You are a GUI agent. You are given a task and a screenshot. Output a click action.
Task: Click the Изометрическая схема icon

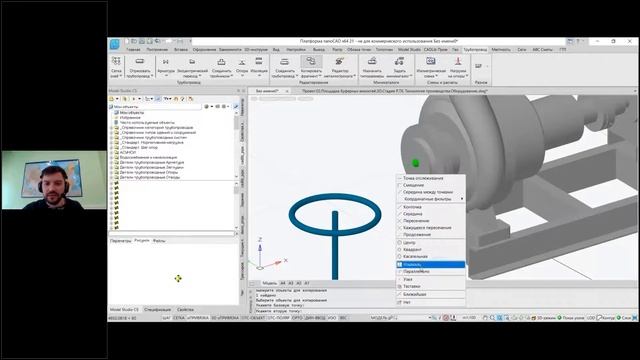(431, 61)
